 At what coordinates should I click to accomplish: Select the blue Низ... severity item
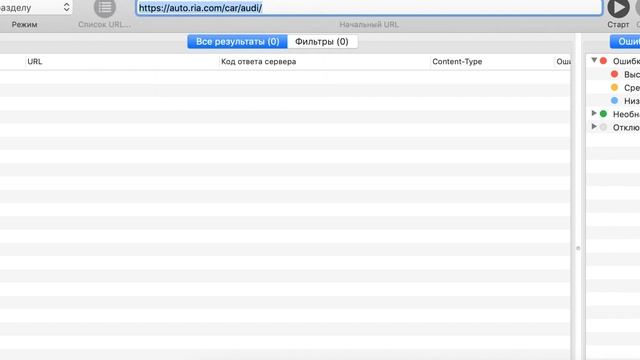(x=625, y=101)
